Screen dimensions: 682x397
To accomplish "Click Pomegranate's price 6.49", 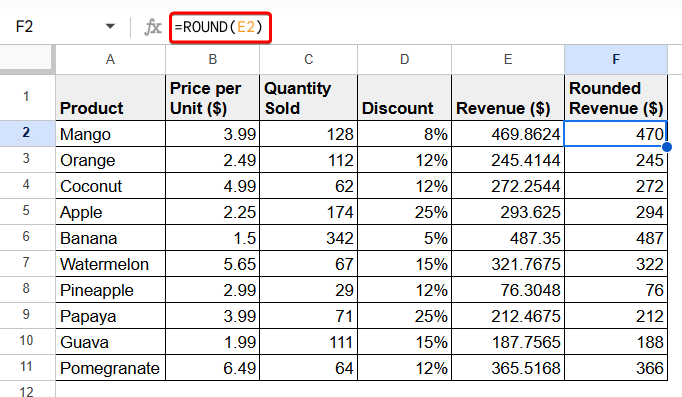I will (213, 368).
